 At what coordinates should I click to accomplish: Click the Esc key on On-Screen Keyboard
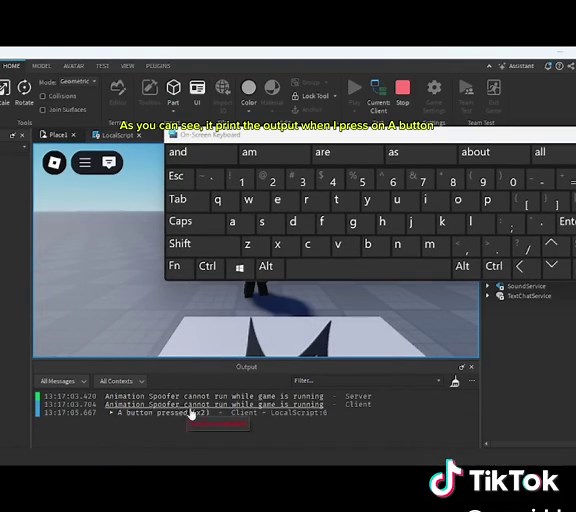(180, 178)
